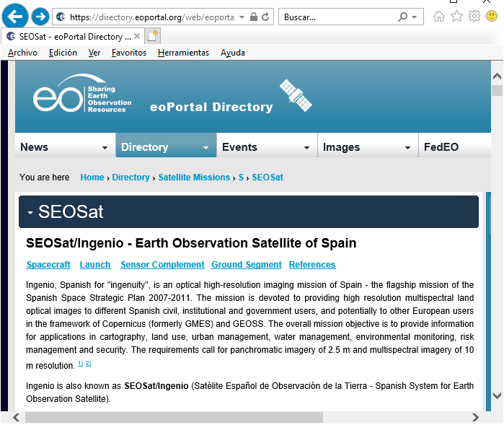Screen dimensions: 504x425
Task: Follow the S breadcrumb link
Action: click(x=241, y=178)
